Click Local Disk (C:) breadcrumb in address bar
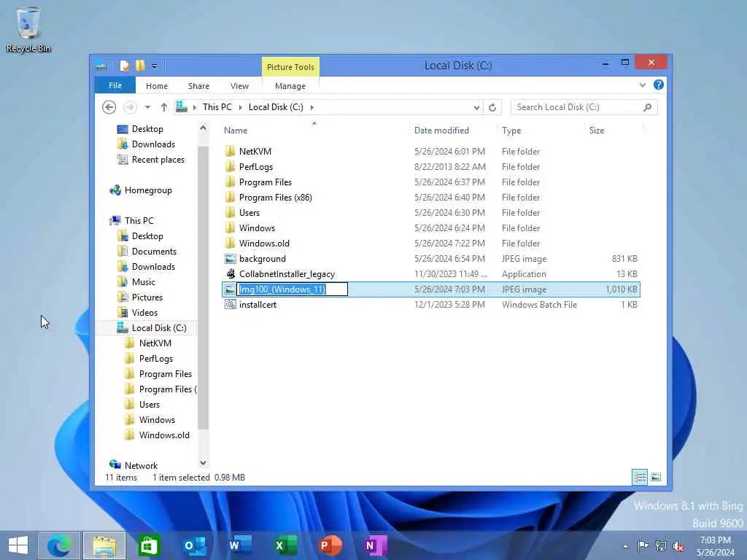 [x=276, y=107]
